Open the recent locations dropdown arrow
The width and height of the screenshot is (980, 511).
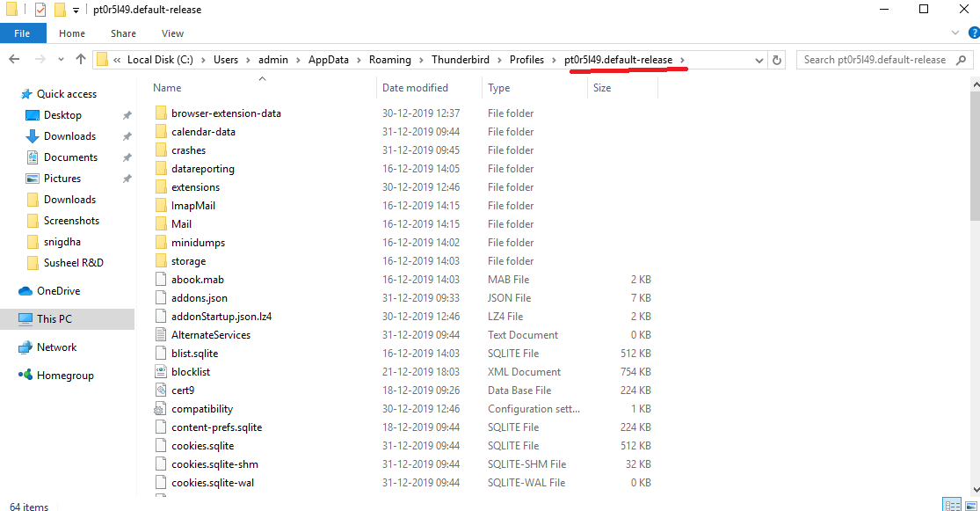[61, 60]
